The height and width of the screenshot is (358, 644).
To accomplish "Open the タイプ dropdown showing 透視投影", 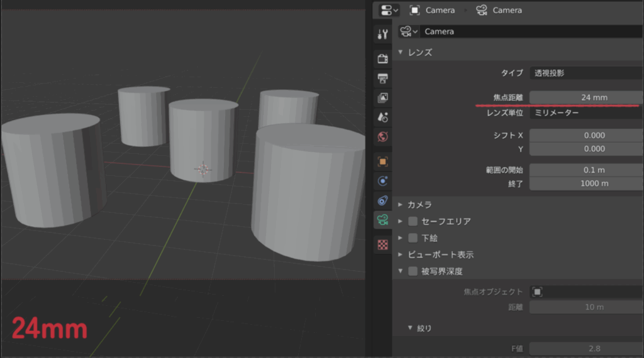I will pos(586,73).
